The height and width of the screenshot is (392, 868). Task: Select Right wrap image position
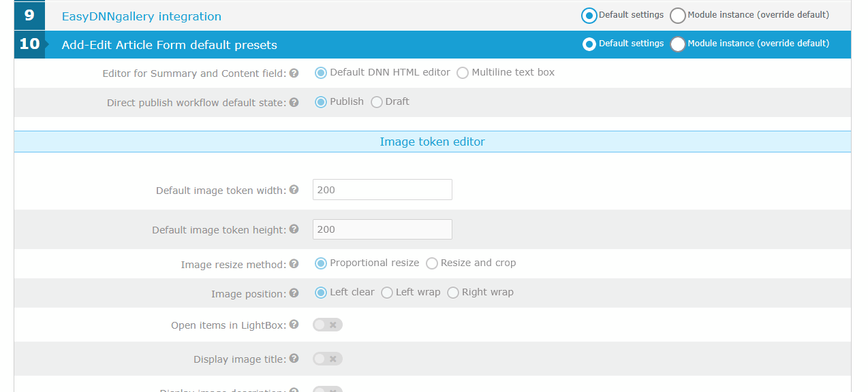point(453,293)
